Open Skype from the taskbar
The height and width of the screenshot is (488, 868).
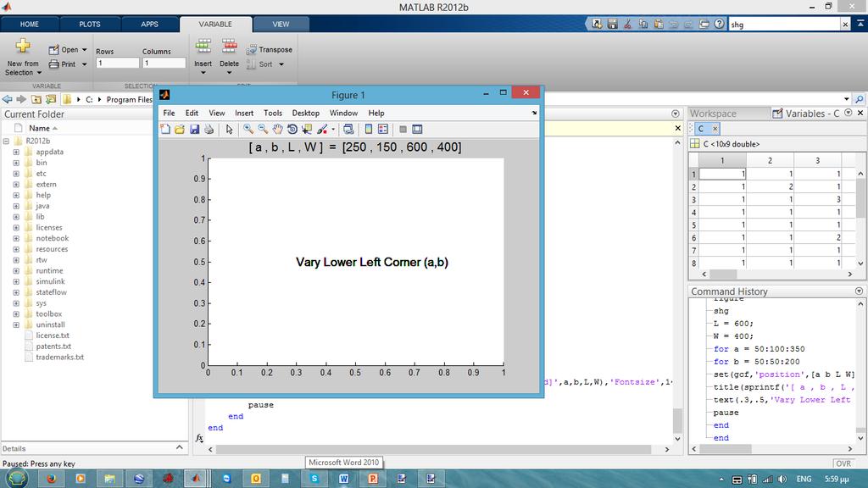tap(314, 479)
